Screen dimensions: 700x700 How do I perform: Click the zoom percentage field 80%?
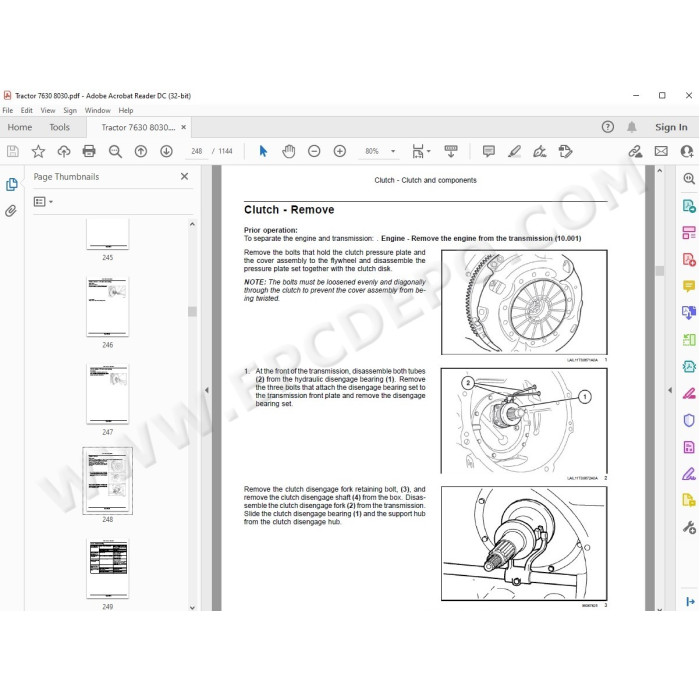click(x=372, y=151)
